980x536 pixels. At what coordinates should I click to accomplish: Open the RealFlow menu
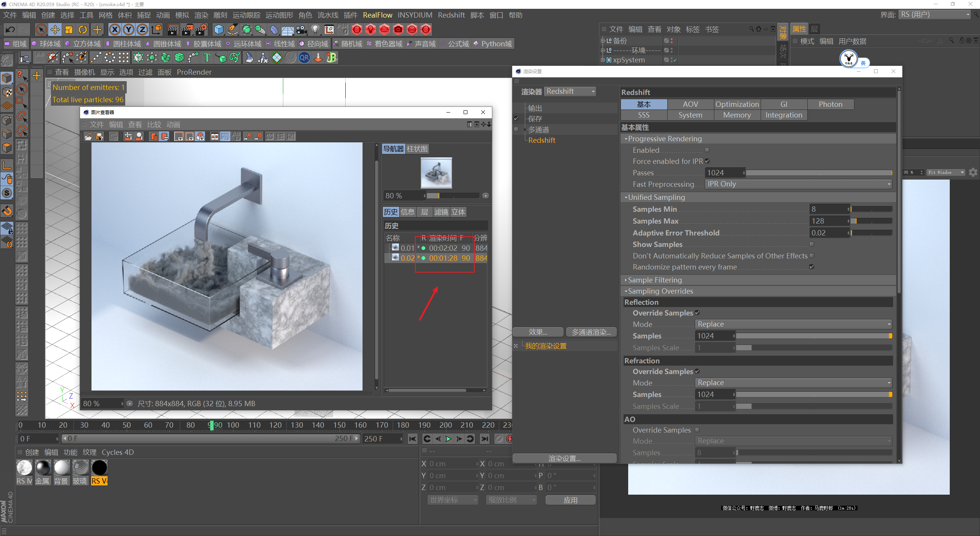coord(377,15)
